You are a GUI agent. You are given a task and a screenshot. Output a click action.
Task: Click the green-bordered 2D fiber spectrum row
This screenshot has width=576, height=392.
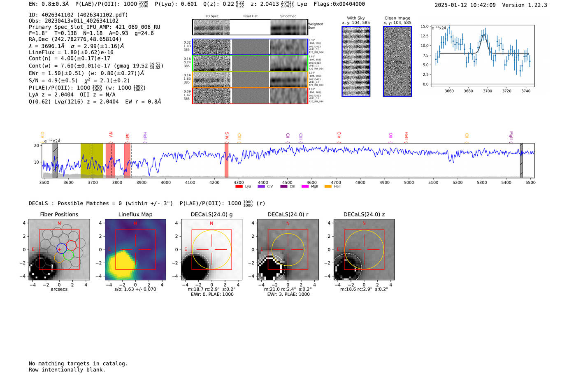tap(250, 63)
